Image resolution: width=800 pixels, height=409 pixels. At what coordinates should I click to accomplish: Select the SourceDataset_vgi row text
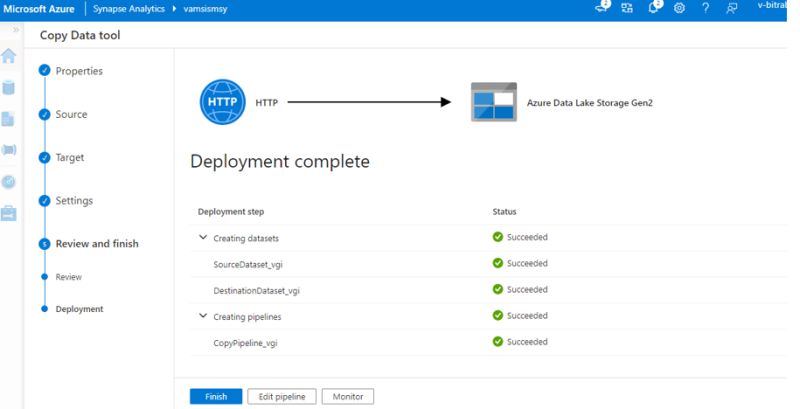248,265
